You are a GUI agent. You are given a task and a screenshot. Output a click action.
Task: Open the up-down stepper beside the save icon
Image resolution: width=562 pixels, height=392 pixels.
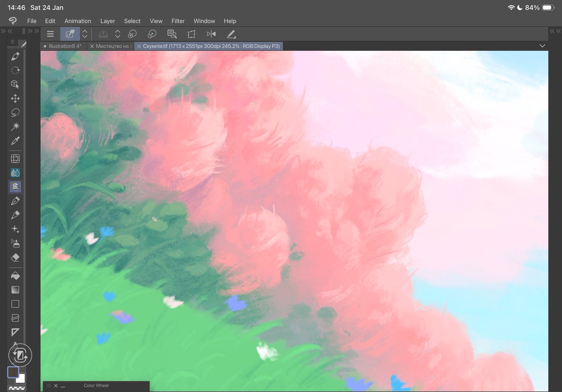[x=118, y=34]
